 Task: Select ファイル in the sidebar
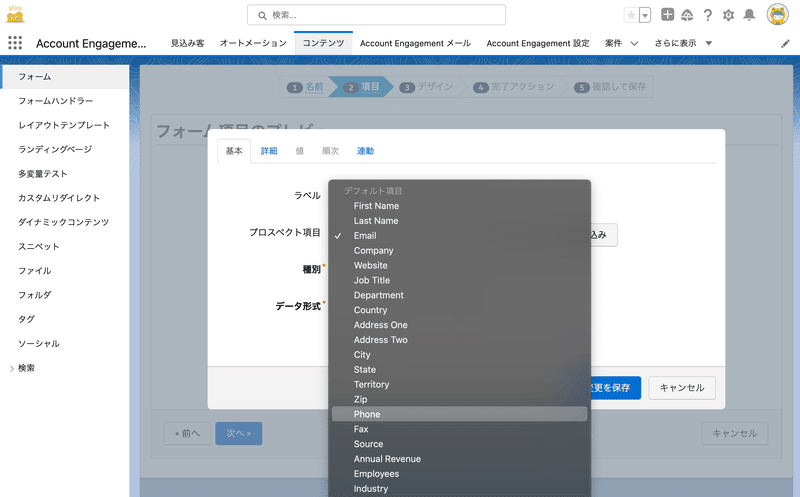pyautogui.click(x=65, y=270)
